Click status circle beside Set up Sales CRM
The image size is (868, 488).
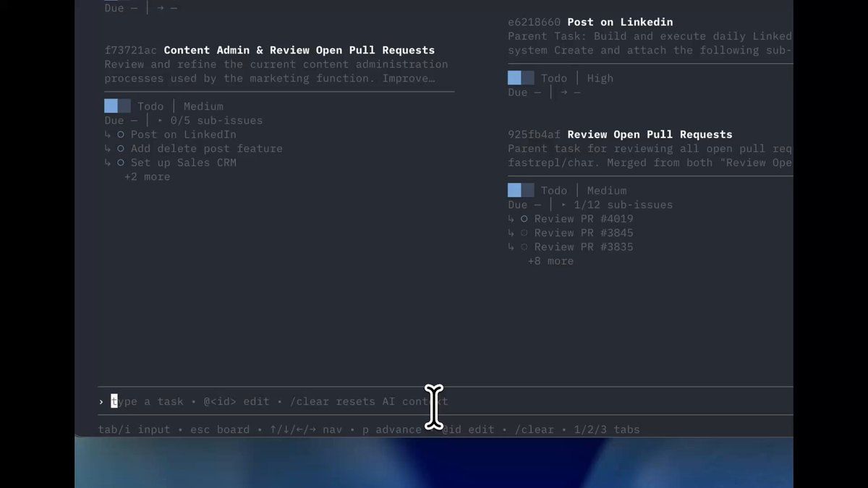(121, 163)
